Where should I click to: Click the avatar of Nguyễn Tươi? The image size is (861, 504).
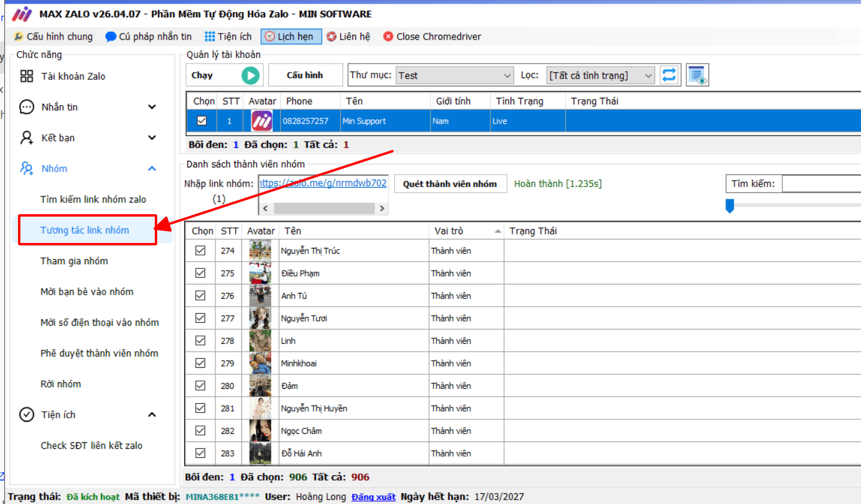point(260,318)
